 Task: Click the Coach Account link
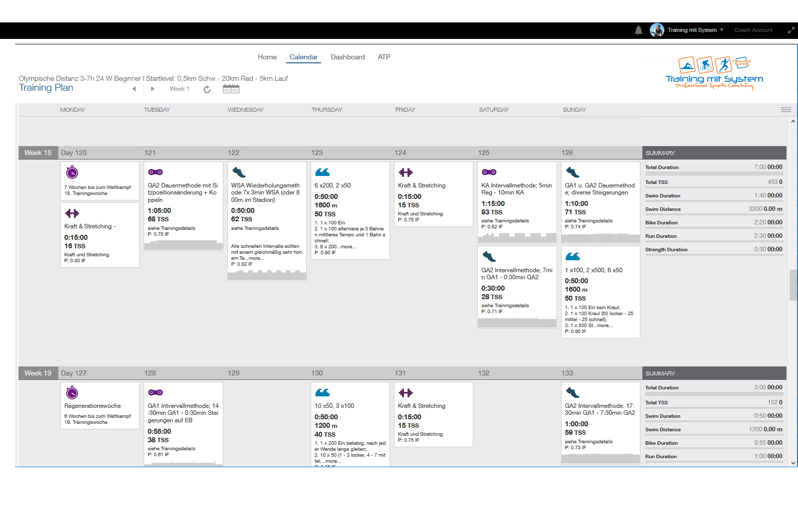pyautogui.click(x=753, y=30)
